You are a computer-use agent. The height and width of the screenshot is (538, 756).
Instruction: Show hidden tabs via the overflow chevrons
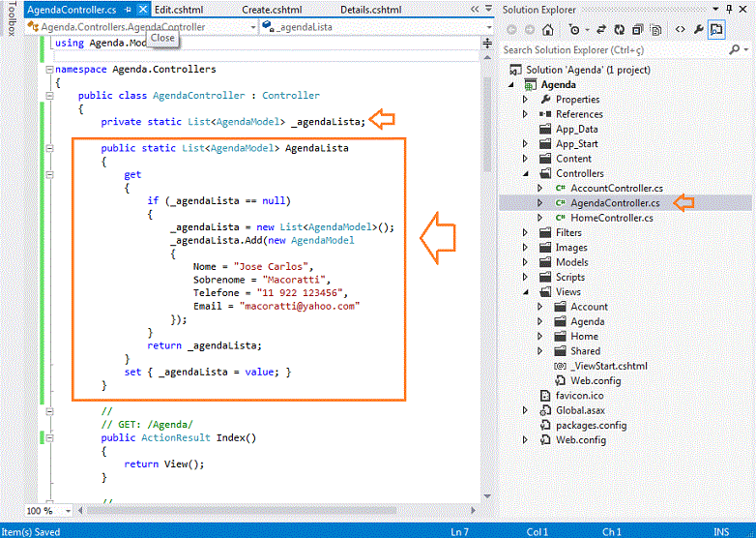[475, 9]
